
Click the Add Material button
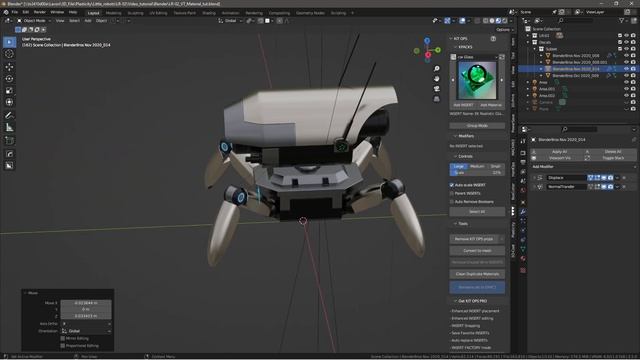[491, 105]
